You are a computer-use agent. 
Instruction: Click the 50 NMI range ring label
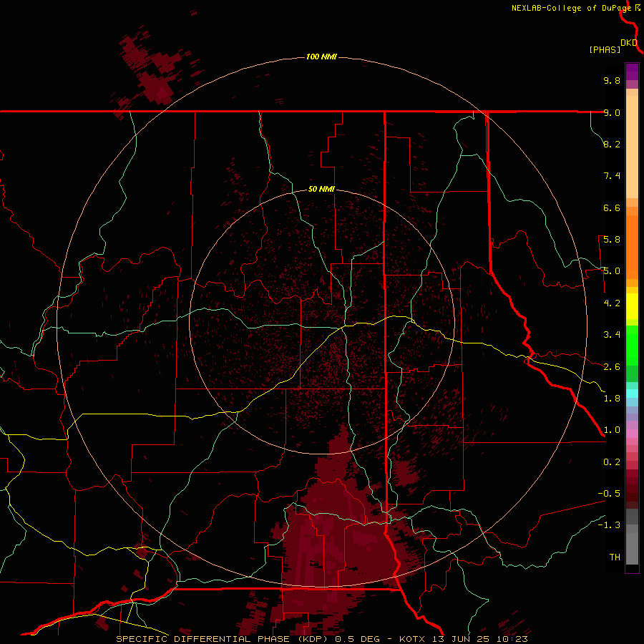click(321, 189)
